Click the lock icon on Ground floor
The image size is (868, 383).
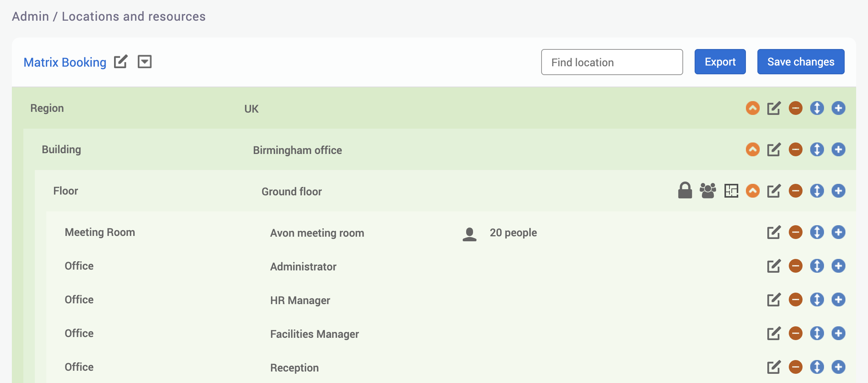pos(685,190)
